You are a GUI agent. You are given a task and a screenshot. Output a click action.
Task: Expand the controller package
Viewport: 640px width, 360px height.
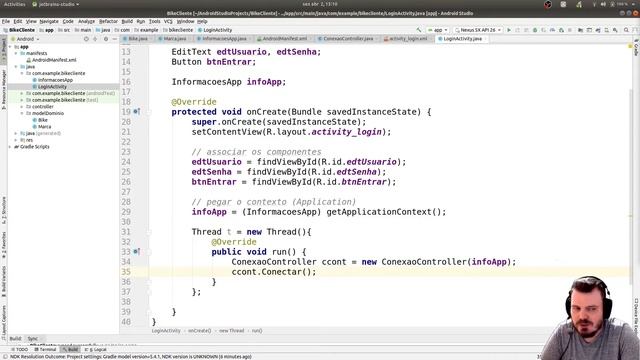(22, 107)
